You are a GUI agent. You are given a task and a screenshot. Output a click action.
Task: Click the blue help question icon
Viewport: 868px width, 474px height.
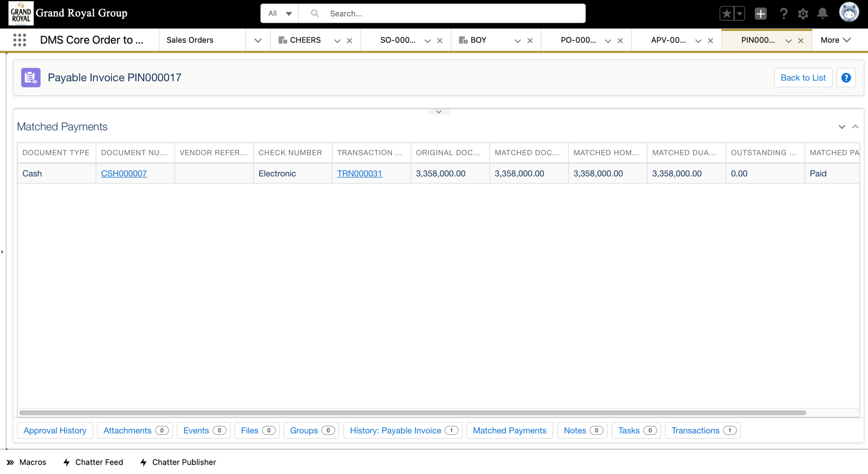pyautogui.click(x=846, y=78)
